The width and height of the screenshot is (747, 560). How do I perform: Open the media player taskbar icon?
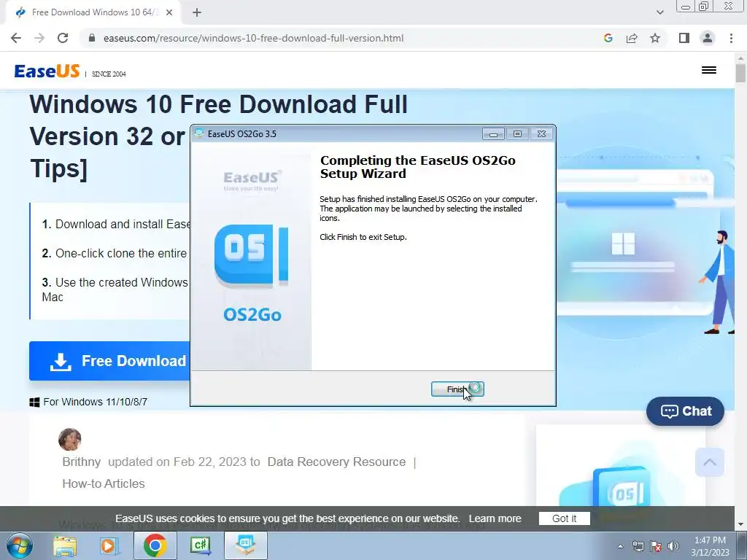coord(109,545)
